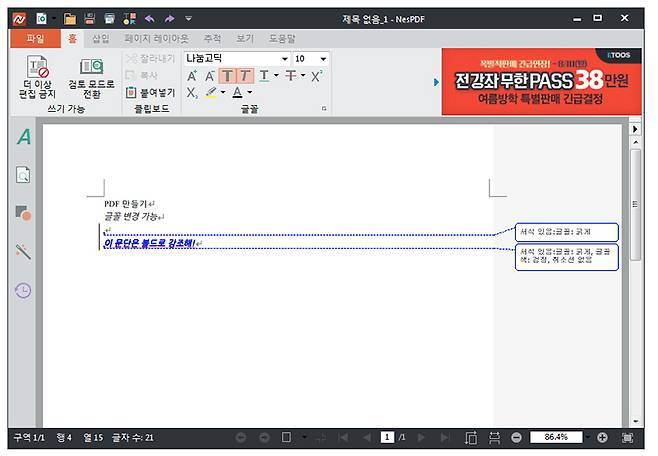Image resolution: width=658 pixels, height=456 pixels.
Task: Open the 파일 menu
Action: click(x=35, y=39)
